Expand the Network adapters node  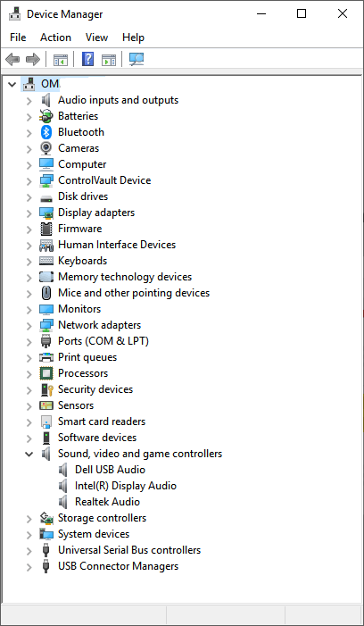coord(29,325)
